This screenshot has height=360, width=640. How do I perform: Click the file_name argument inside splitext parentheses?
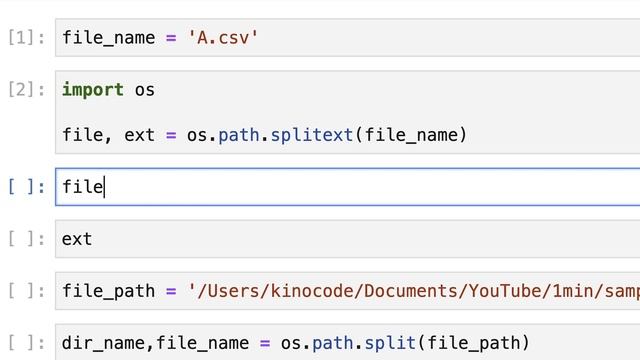(411, 135)
